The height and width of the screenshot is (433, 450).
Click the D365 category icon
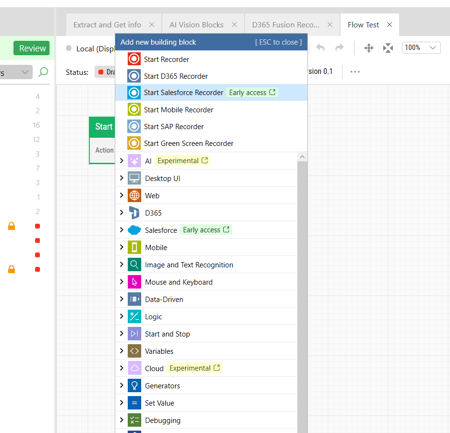134,213
